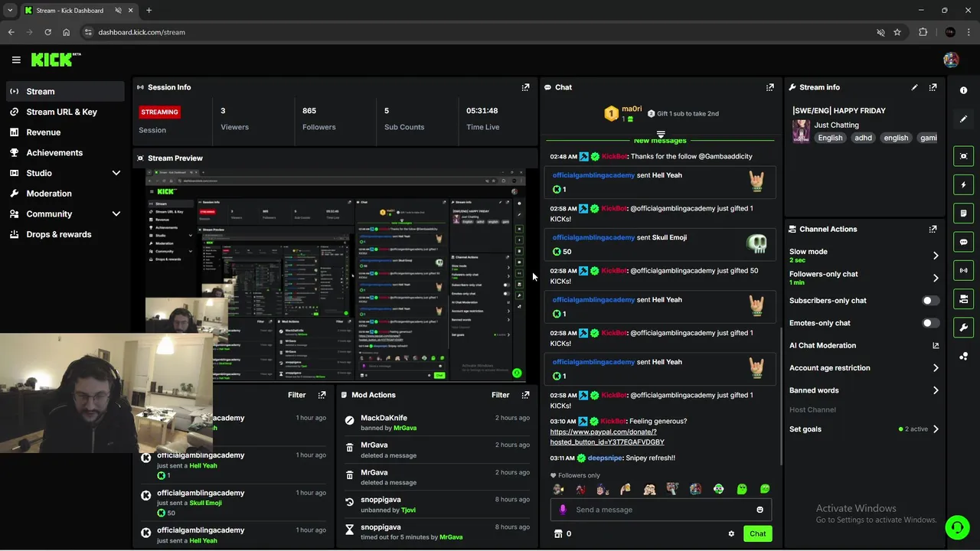Viewport: 980px width, 551px height.
Task: Toggle the wrench widget icon in sidebar
Action: pos(963,328)
